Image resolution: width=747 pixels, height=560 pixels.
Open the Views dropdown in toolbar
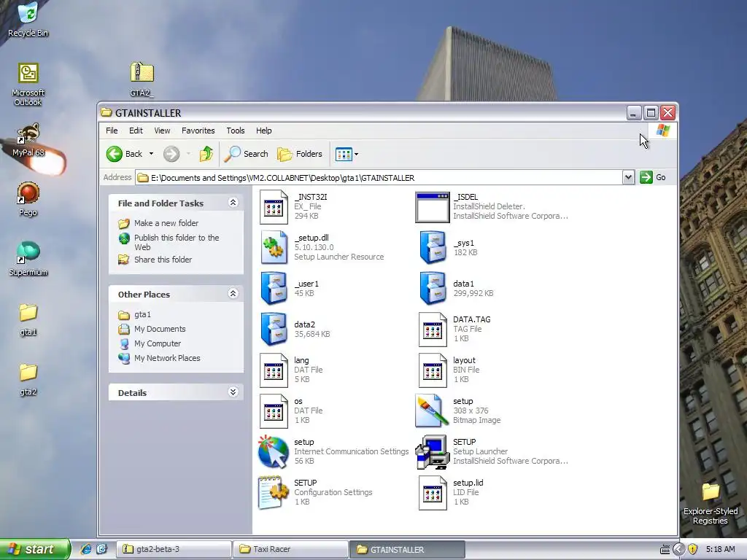coord(347,154)
